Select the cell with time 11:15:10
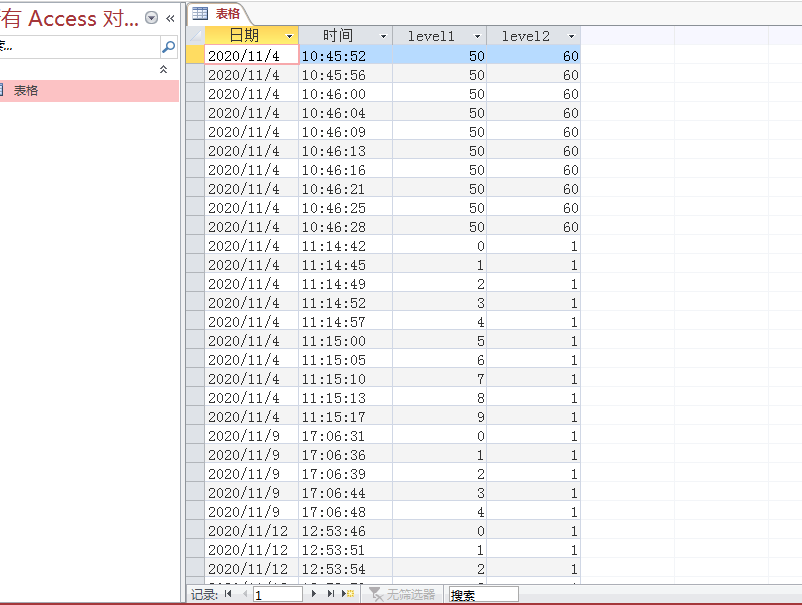 pyautogui.click(x=346, y=378)
